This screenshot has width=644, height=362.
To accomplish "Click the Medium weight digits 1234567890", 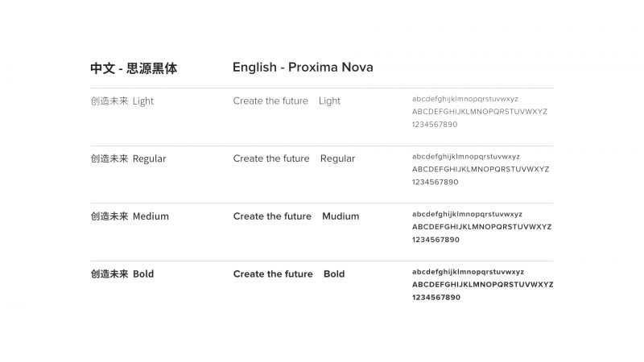I will tap(436, 240).
